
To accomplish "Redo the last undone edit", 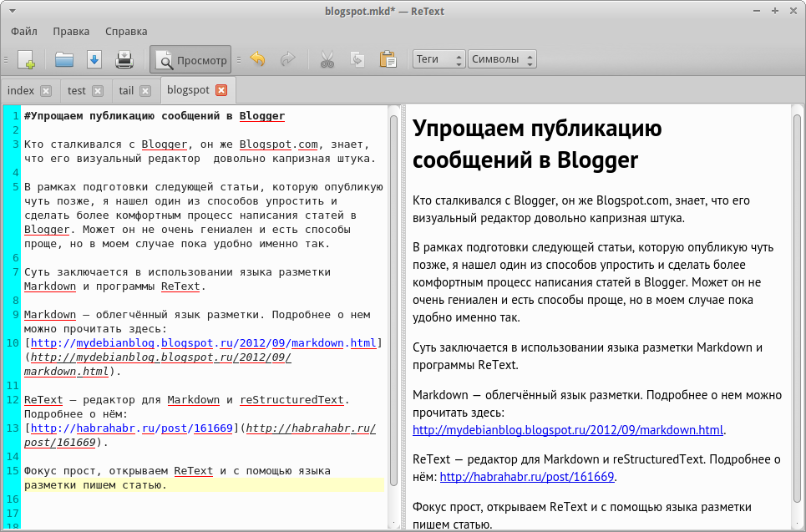I will 288,59.
